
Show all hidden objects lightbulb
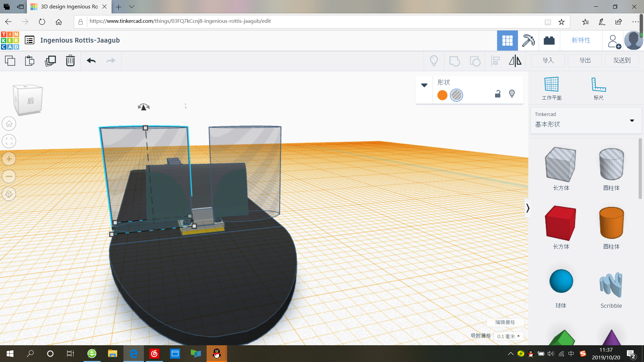pos(434,61)
